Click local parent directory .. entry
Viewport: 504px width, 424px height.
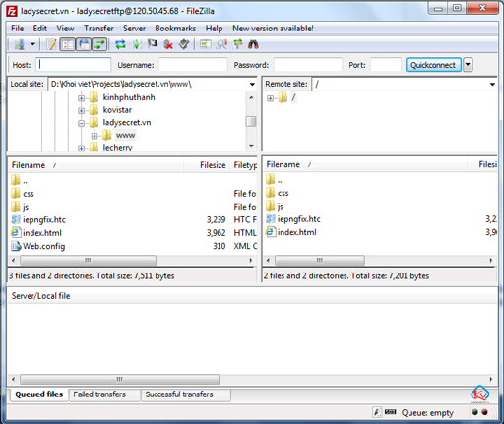[x=25, y=181]
